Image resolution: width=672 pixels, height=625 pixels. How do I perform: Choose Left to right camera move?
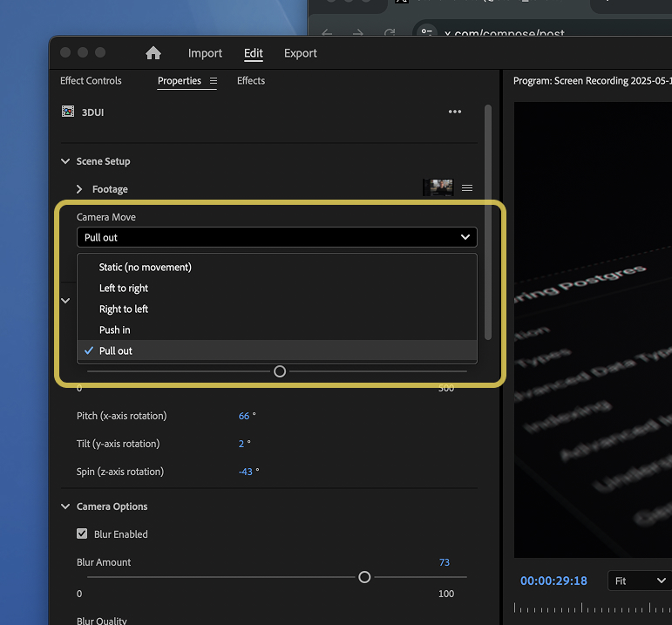click(277, 288)
